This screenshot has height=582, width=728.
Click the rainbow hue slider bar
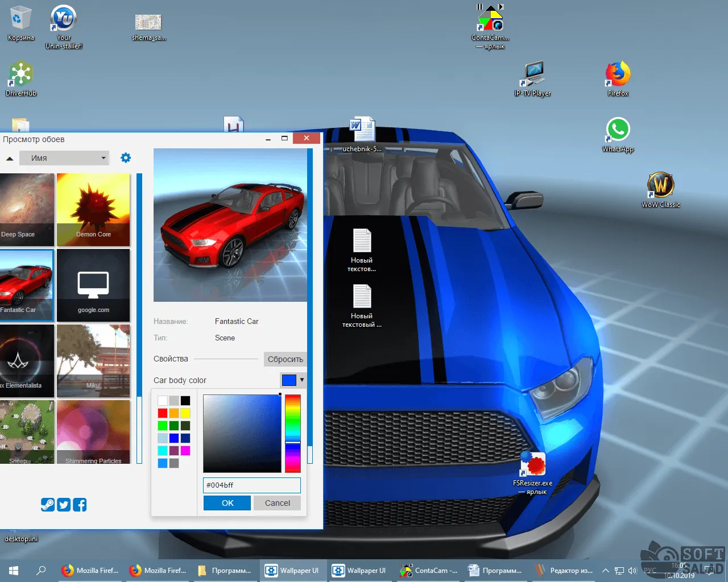point(293,434)
